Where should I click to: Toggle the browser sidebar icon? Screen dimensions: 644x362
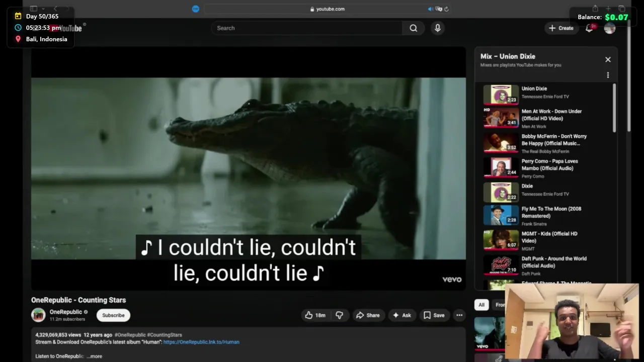coord(34,9)
